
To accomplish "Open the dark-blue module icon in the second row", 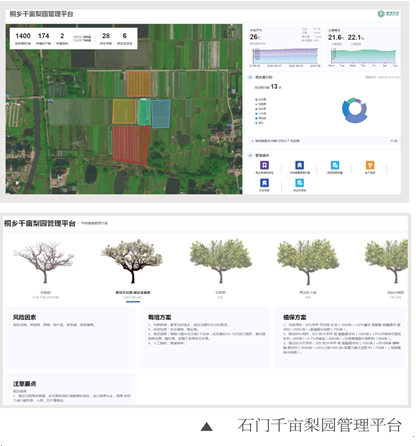I will pos(264,183).
